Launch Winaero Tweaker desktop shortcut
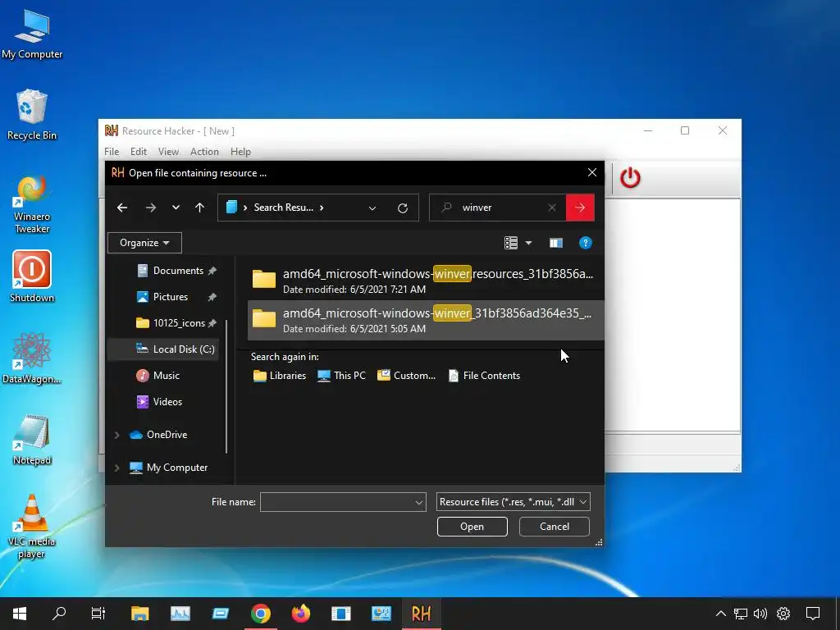The height and width of the screenshot is (630, 840). (x=32, y=204)
